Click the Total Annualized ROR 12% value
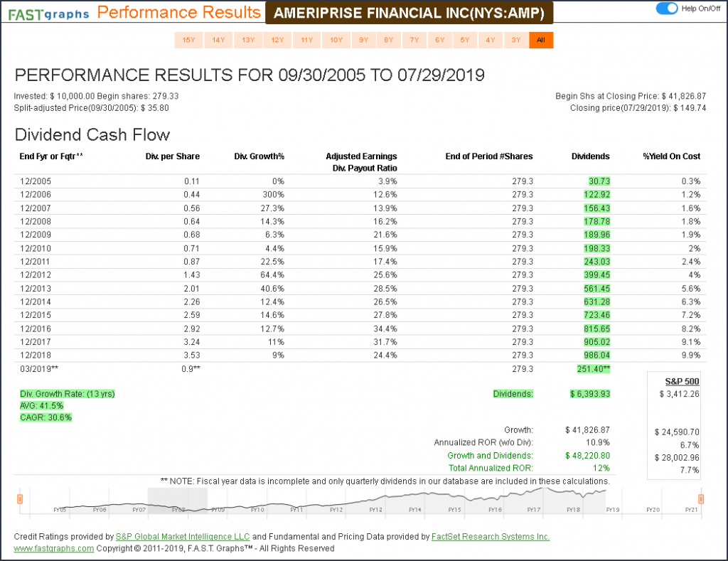This screenshot has height=561, width=728. click(x=601, y=468)
